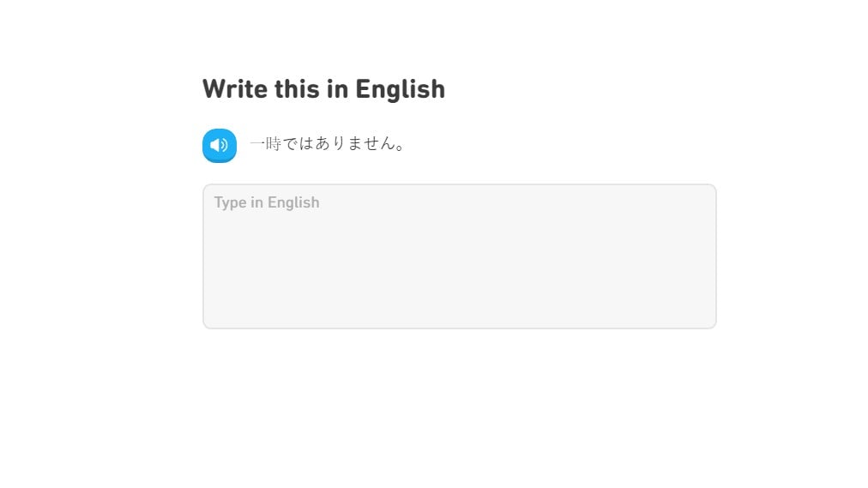Click the word 'this' in the heading

(x=296, y=89)
